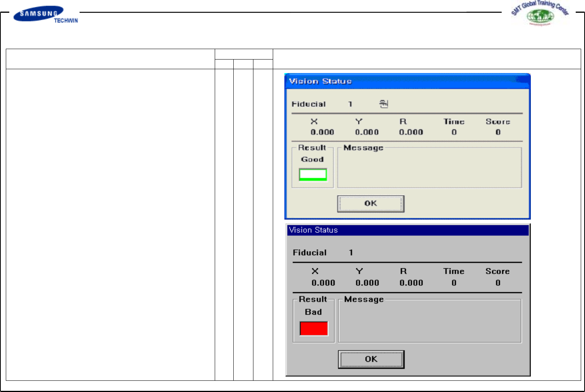Click the "Result" group label in the Bad-result dialog
585x392 pixels.
tap(313, 299)
